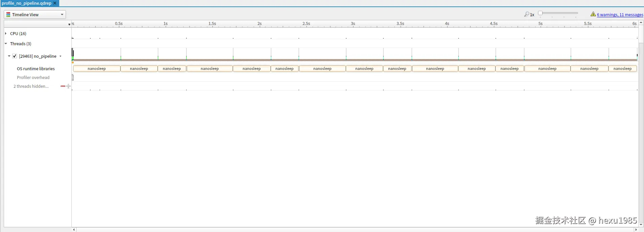Collapse the Threads (3) row
This screenshot has width=644, height=232.
(x=6, y=44)
